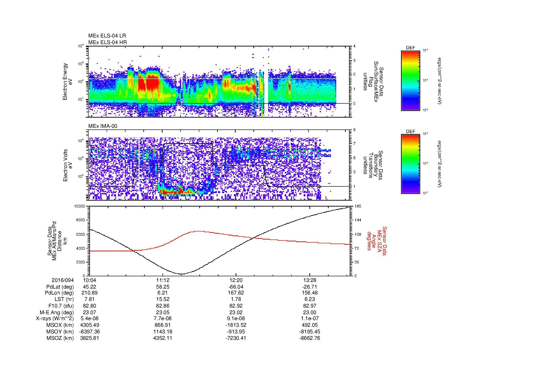Click X-rays value 5.4e-08

(x=89, y=318)
